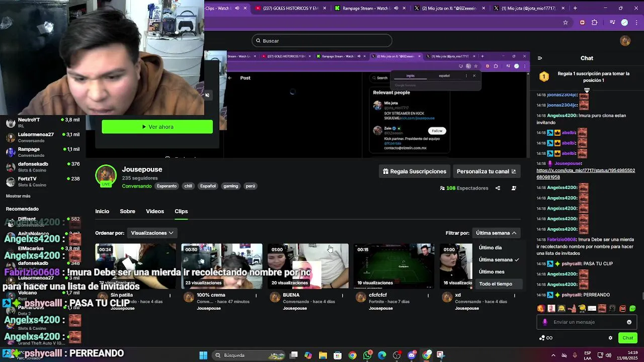Viewport: 644px width, 362px height.
Task: Open the Ordenar por Visualizaciones dropdown
Action: click(x=152, y=233)
